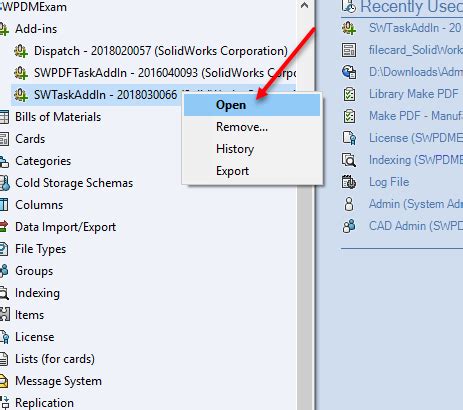The image size is (463, 410).
Task: Select the Replication tree node
Action: pos(44,403)
